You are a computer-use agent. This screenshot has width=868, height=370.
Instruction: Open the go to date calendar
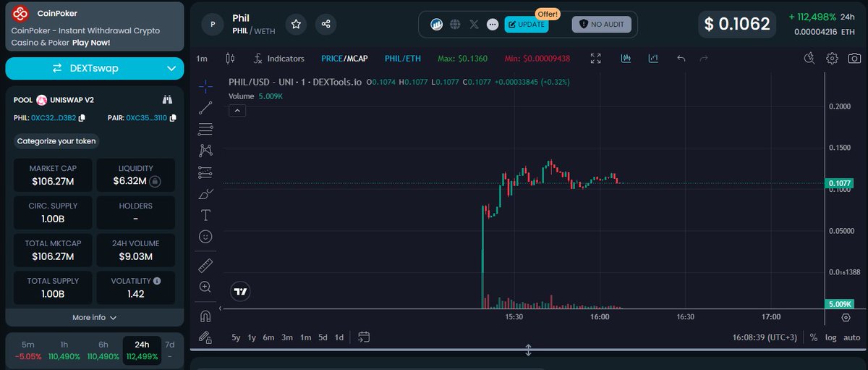coord(364,337)
